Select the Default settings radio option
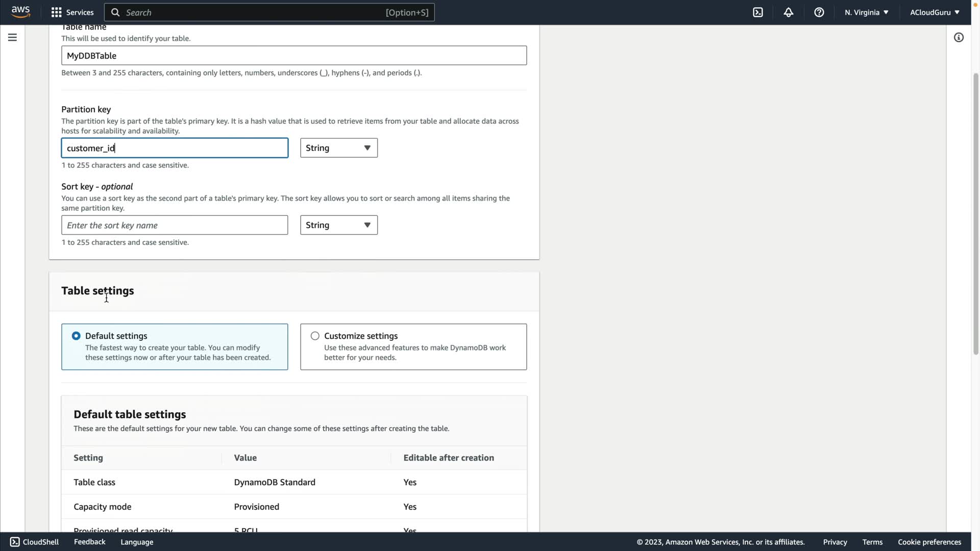This screenshot has width=980, height=551. click(x=76, y=336)
